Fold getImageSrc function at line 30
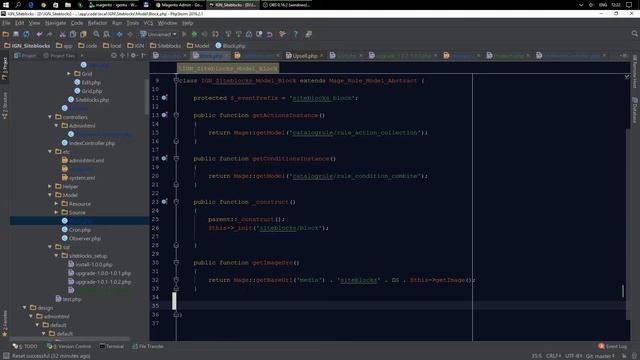The image size is (640, 360). (176, 262)
